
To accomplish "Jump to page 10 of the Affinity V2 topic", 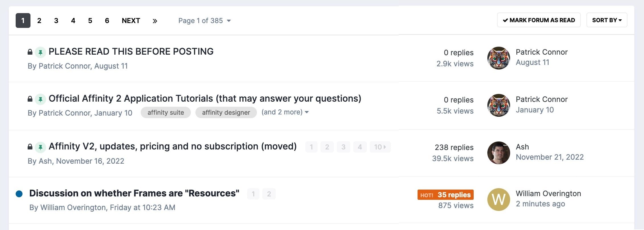I will pyautogui.click(x=380, y=147).
